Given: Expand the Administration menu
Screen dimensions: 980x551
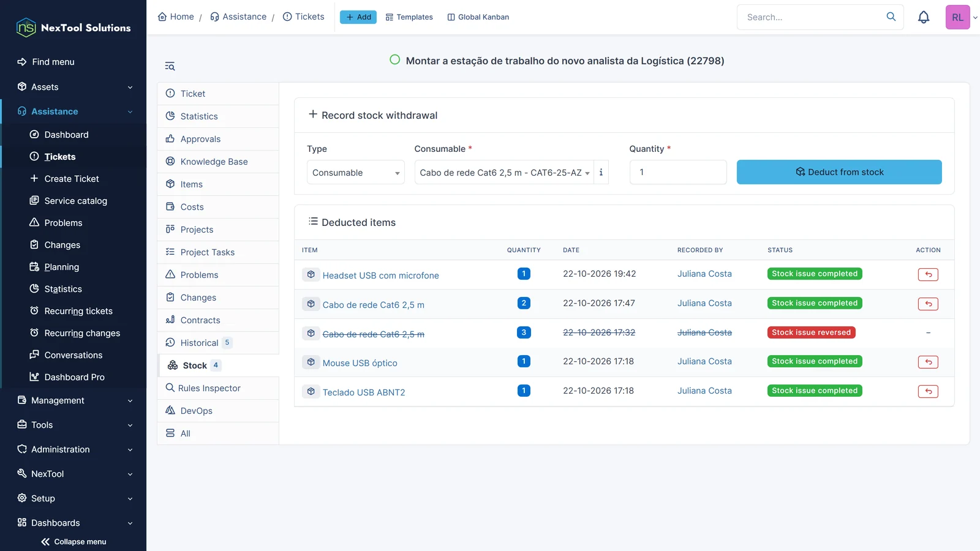Looking at the screenshot, I should pos(73,449).
